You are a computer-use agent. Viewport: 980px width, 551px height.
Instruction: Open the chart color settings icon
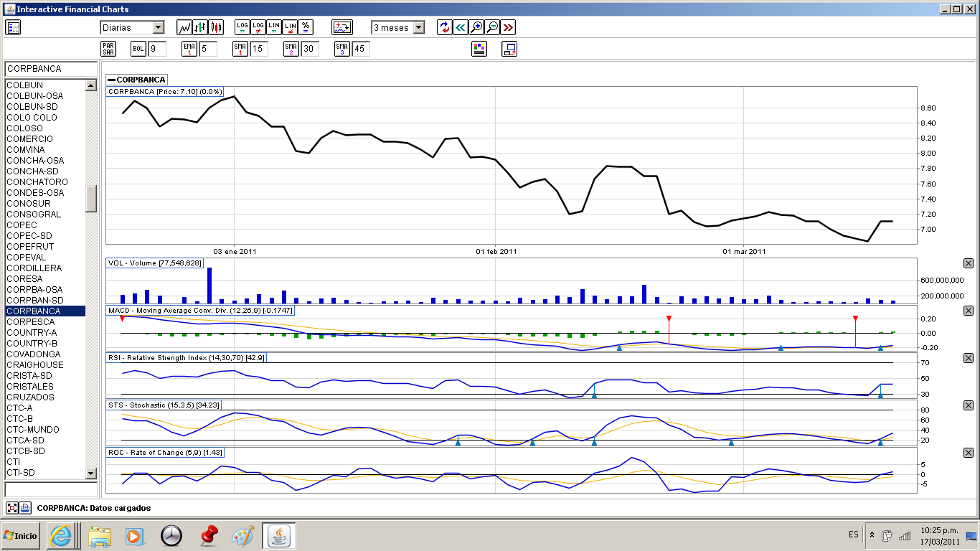479,49
